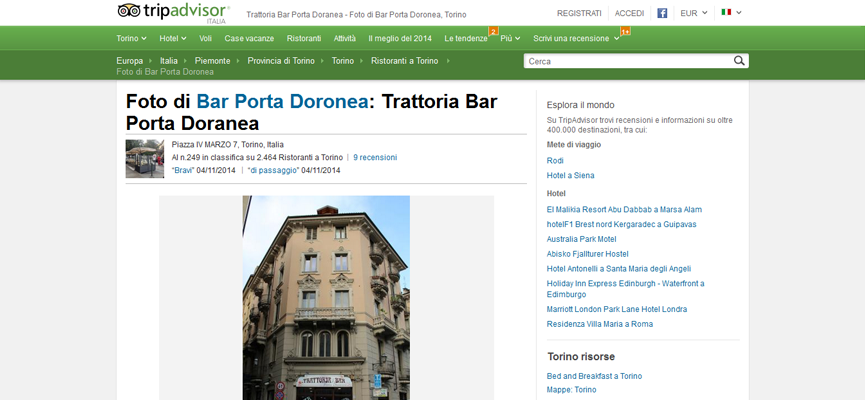This screenshot has height=400, width=865.
Task: Open Abisko Fjallturer Hostel link
Action: click(588, 254)
